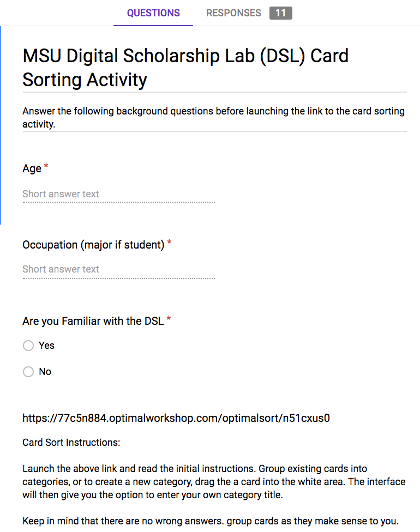Click the Launch the above link paragraph
This screenshot has width=420, height=532.
click(214, 482)
